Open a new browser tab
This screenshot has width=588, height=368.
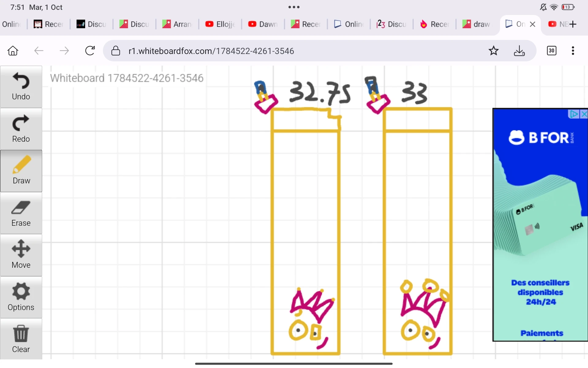tap(573, 24)
